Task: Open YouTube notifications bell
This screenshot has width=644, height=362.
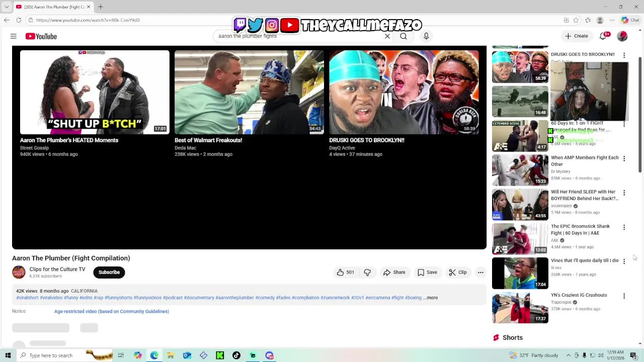Action: pos(603,36)
